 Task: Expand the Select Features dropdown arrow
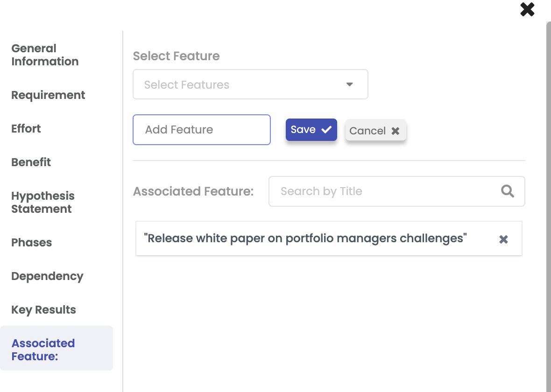coord(349,84)
